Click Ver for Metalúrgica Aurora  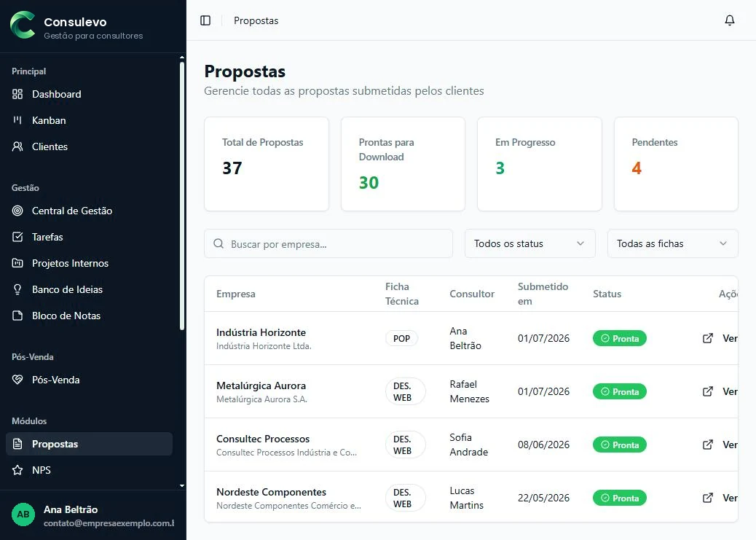pyautogui.click(x=730, y=391)
